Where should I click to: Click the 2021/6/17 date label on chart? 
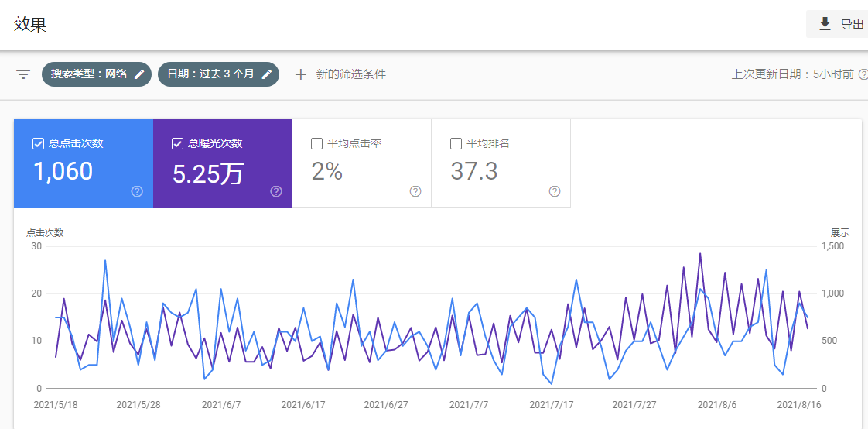tap(303, 405)
